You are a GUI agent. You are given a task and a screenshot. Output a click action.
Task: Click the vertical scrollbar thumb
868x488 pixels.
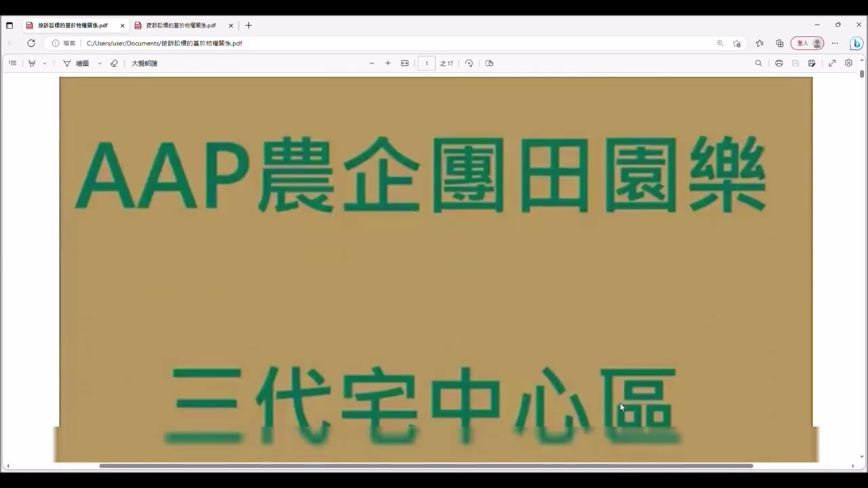click(x=862, y=73)
